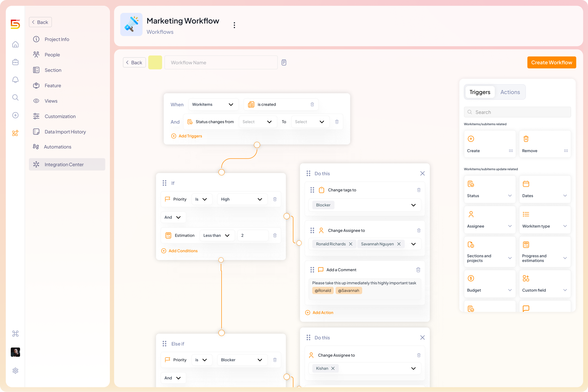
Task: Click the yellow workflow color swatch
Action: (x=155, y=63)
